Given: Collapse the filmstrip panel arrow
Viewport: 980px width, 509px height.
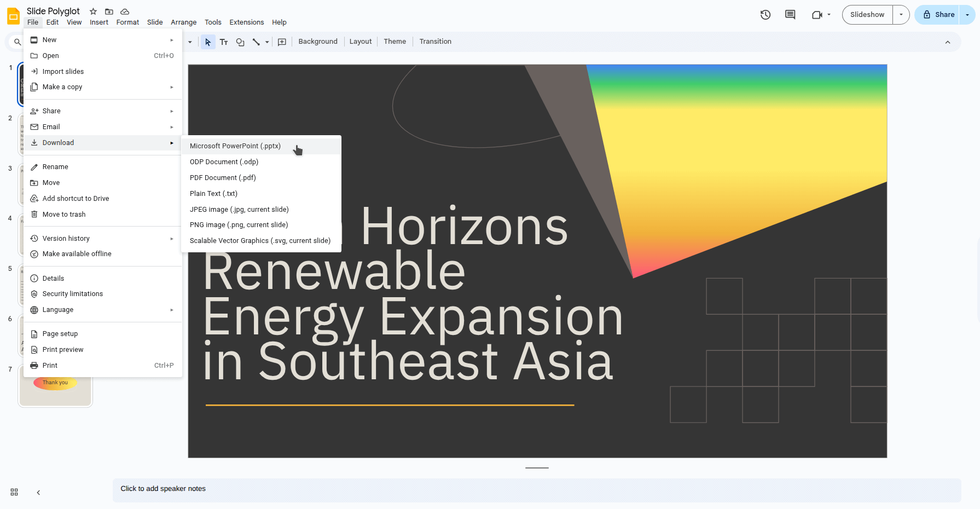Looking at the screenshot, I should pos(38,493).
